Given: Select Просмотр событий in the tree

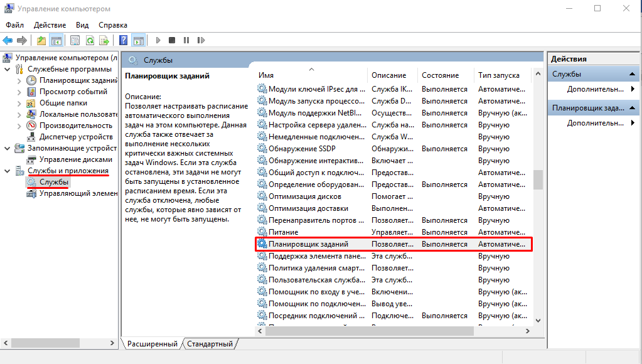Looking at the screenshot, I should pyautogui.click(x=73, y=92).
